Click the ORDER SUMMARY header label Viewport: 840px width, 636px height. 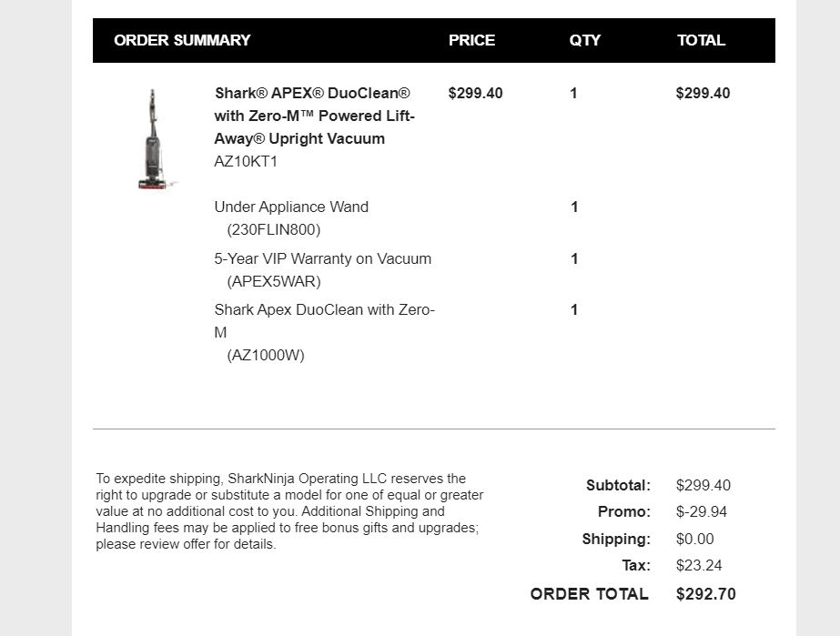click(x=182, y=40)
